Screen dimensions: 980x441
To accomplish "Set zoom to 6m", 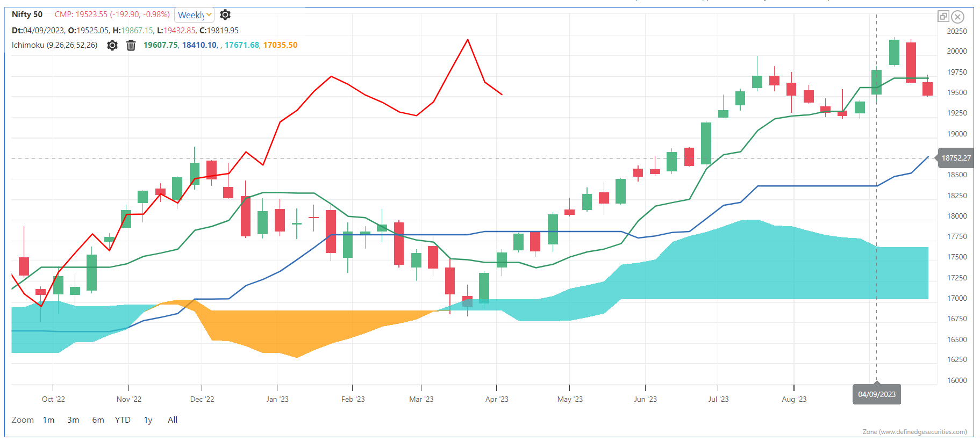I will [x=98, y=420].
